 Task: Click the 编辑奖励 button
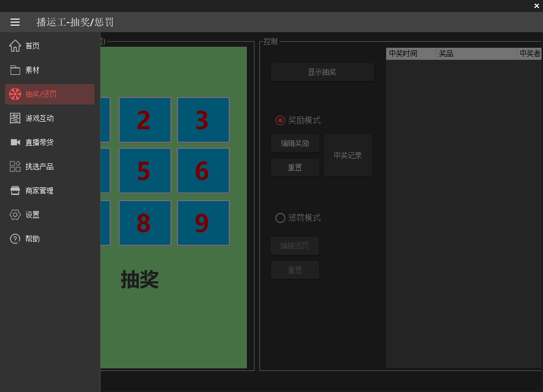tap(295, 144)
